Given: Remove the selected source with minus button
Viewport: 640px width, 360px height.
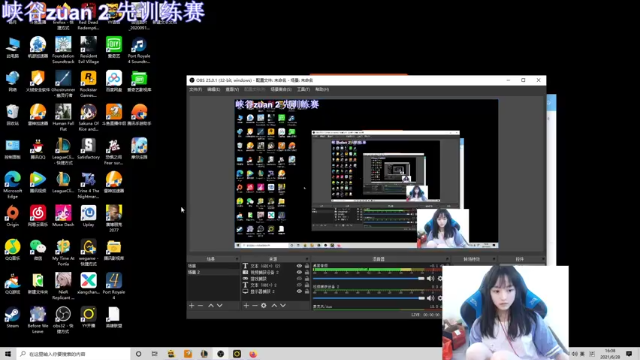Looking at the screenshot, I should point(255,305).
